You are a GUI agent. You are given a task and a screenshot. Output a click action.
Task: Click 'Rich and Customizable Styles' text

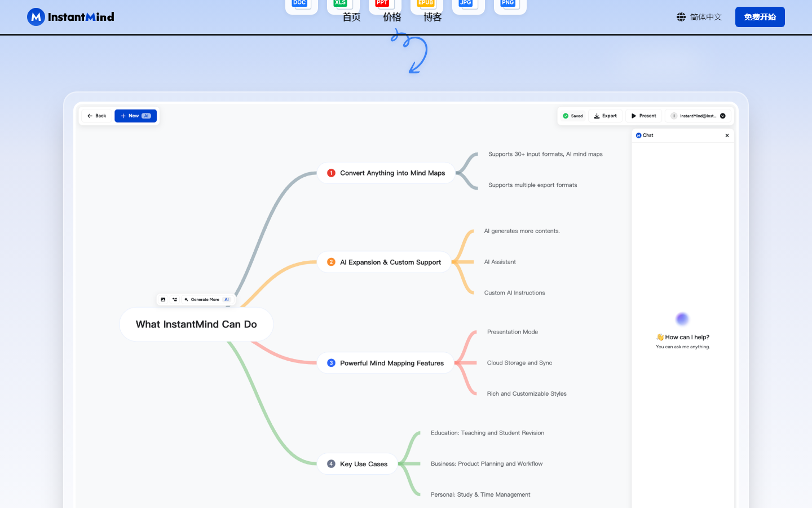point(527,394)
